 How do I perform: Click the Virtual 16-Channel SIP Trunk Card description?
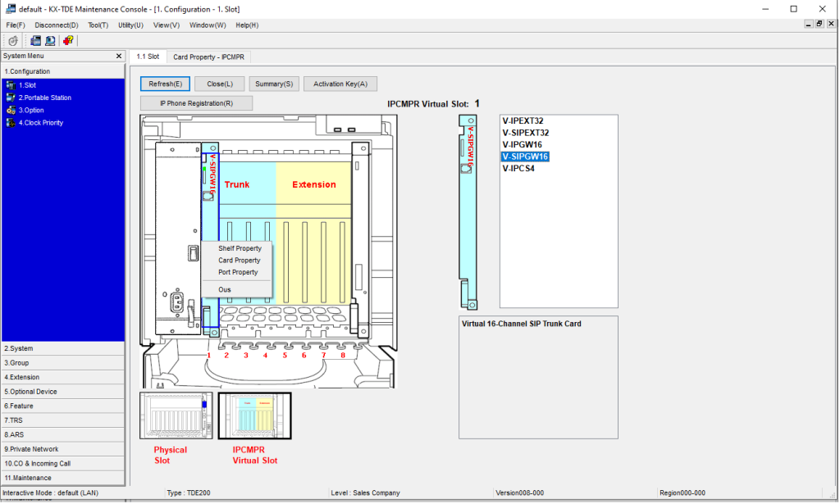(521, 324)
